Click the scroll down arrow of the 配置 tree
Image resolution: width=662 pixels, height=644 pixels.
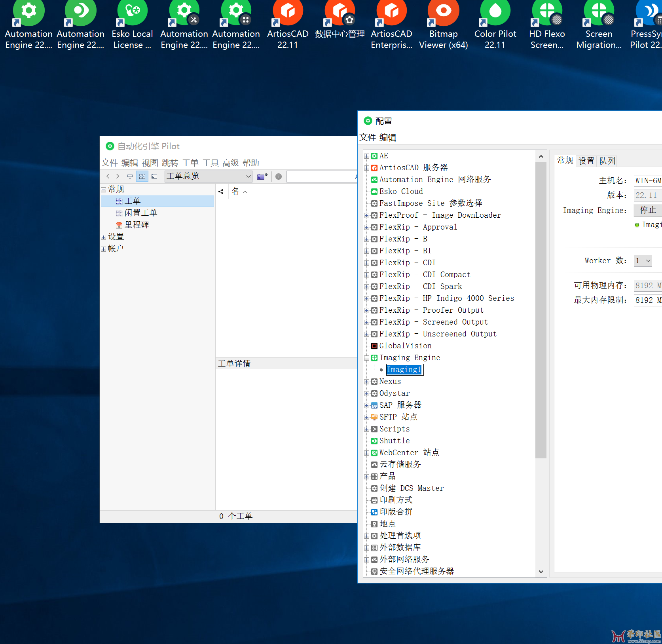pos(541,572)
